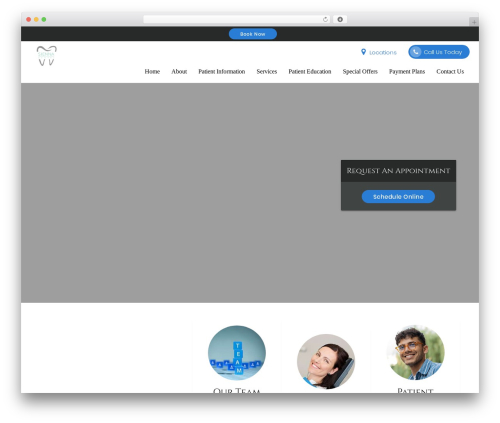Go to the Contact Us page
Image resolution: width=500 pixels, height=423 pixels.
click(x=450, y=71)
